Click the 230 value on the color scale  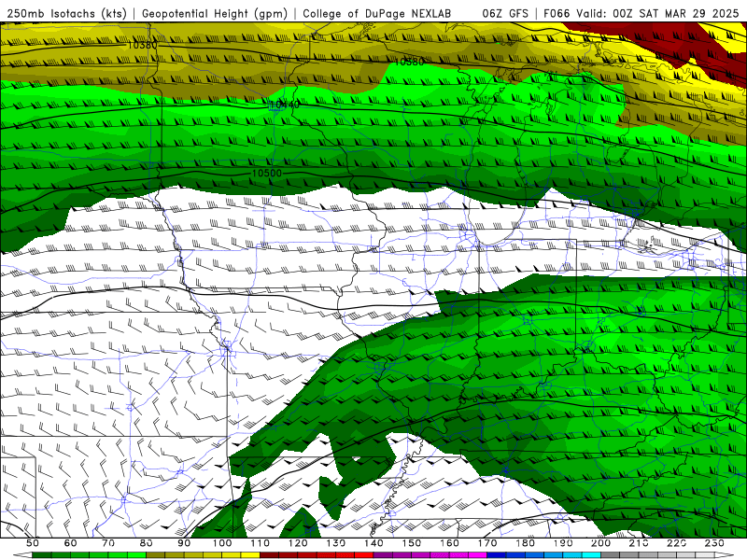point(714,543)
